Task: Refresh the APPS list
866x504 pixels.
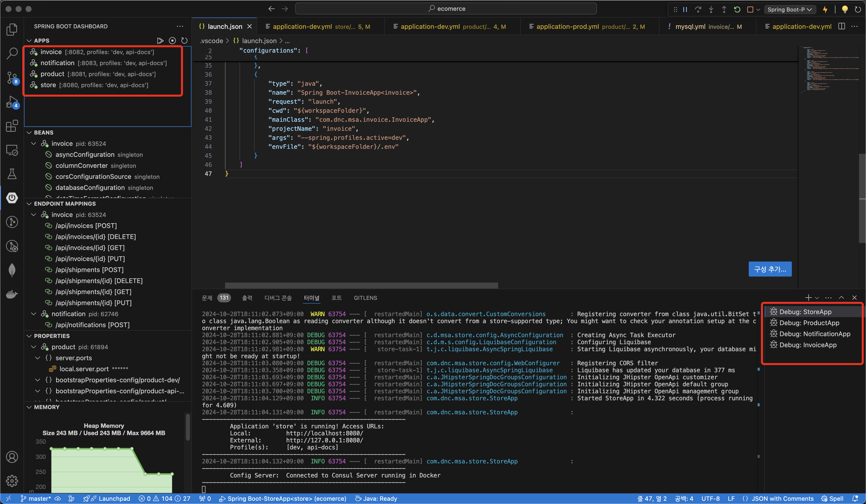Action: [x=184, y=41]
